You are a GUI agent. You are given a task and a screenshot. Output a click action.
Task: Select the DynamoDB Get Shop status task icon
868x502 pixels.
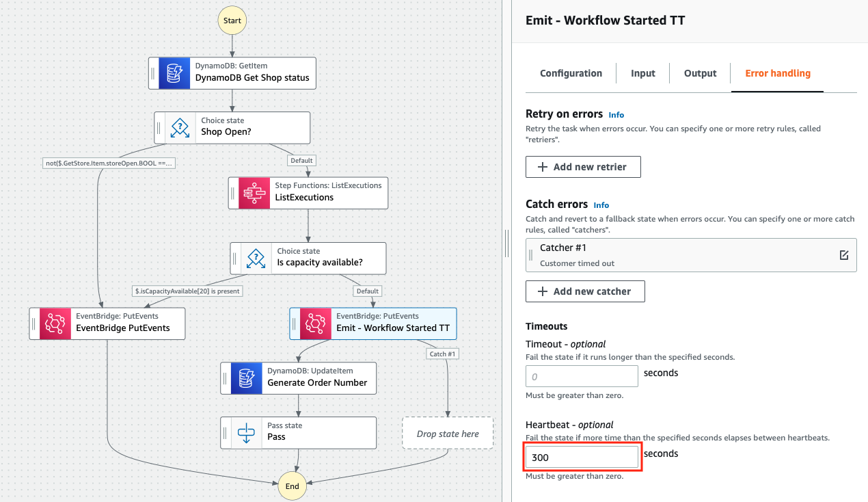(174, 73)
